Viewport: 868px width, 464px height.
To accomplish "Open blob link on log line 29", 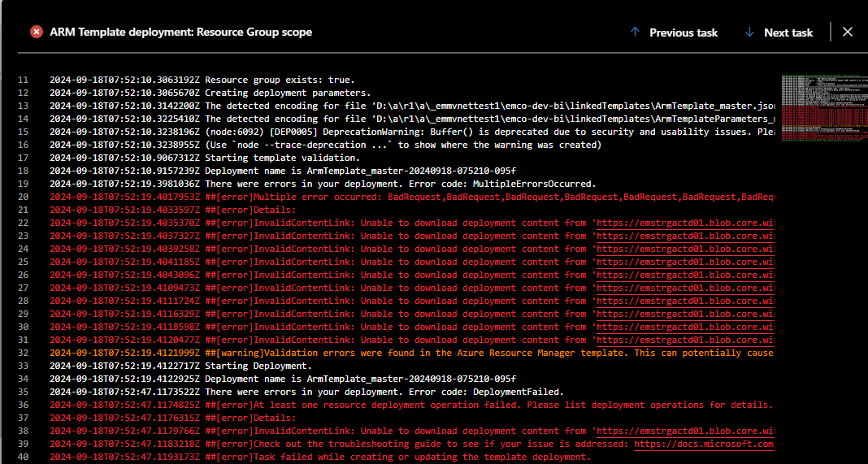I will click(x=686, y=314).
